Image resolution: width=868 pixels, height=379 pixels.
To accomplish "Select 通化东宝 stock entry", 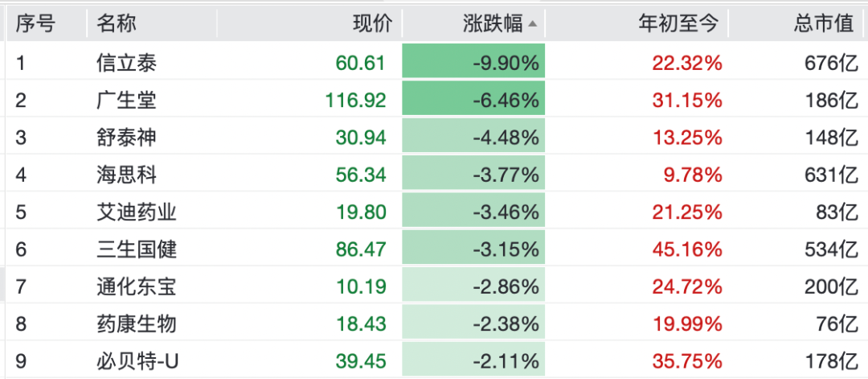I will click(136, 286).
